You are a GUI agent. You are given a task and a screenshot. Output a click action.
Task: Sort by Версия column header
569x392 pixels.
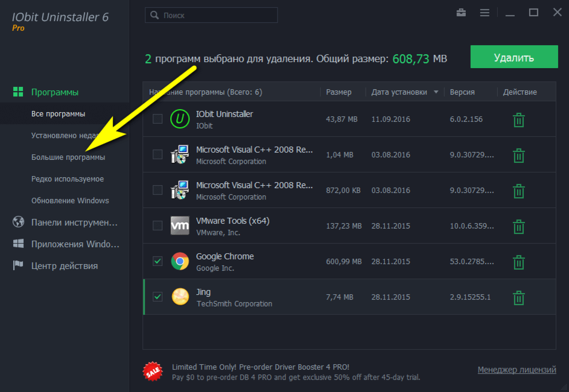point(462,92)
